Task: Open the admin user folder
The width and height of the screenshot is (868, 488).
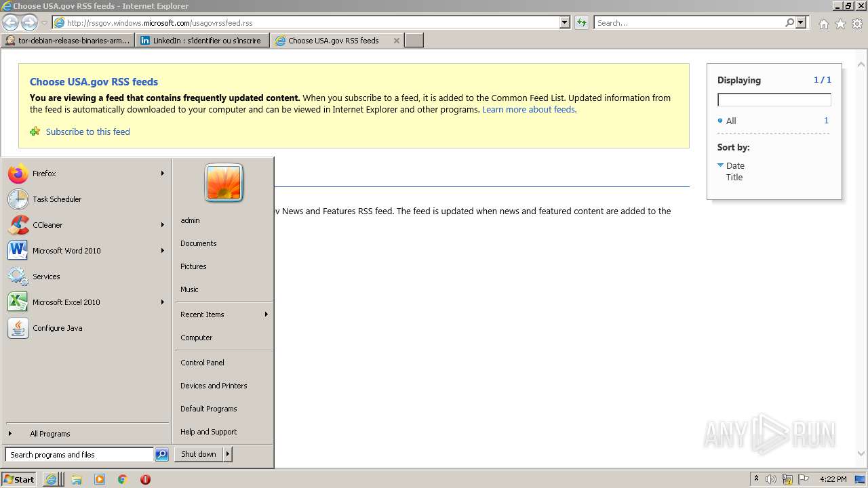Action: coord(190,220)
